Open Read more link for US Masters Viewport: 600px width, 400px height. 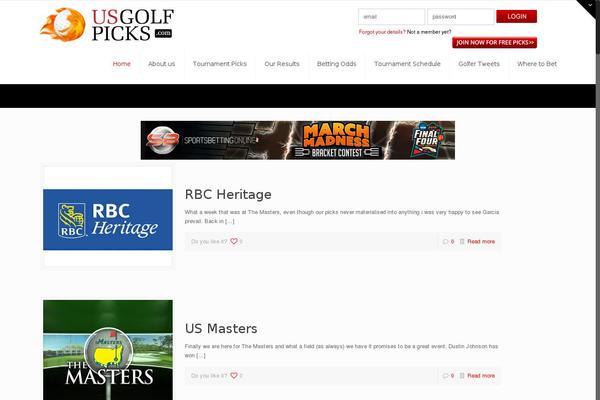(x=481, y=376)
